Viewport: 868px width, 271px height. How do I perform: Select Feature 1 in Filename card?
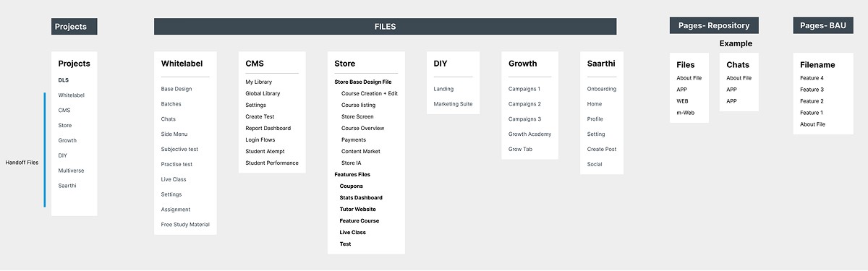pyautogui.click(x=812, y=113)
